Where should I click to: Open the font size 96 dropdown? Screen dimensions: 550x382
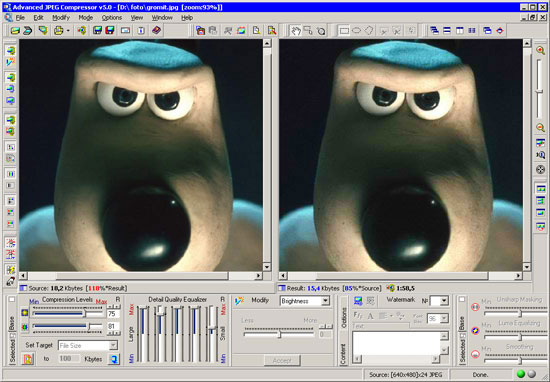(x=444, y=319)
